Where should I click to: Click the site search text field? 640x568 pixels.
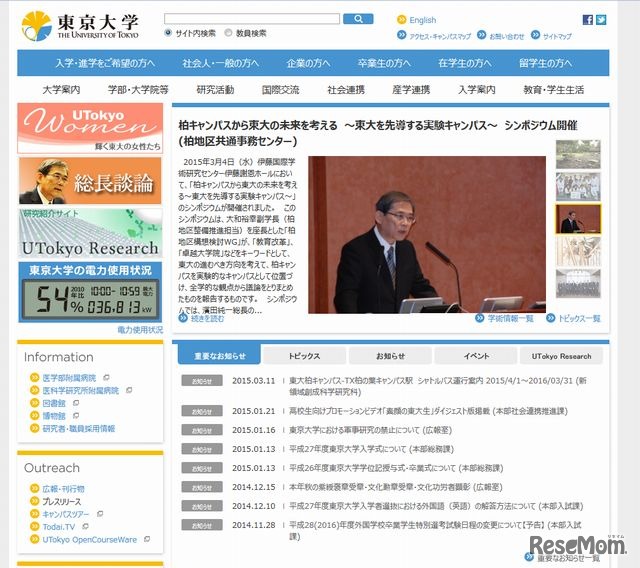coord(252,19)
